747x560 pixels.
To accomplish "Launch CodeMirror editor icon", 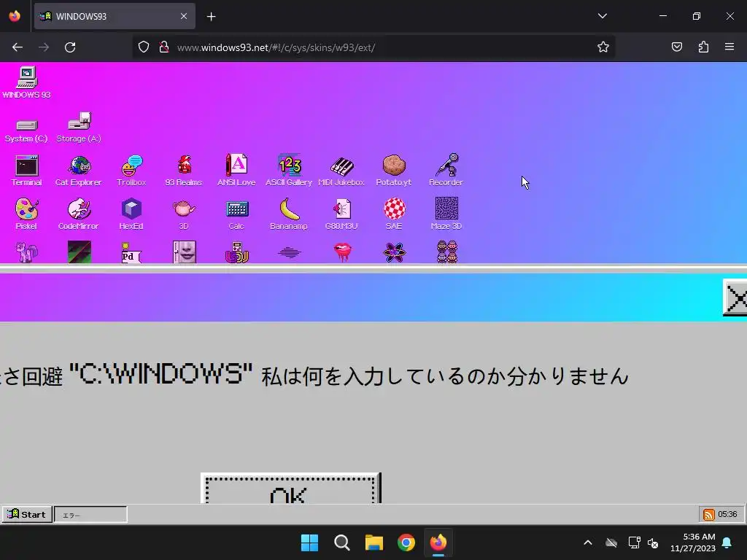I will point(79,214).
